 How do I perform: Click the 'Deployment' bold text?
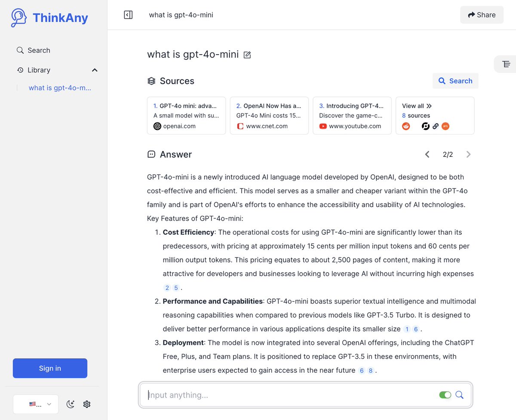point(183,343)
